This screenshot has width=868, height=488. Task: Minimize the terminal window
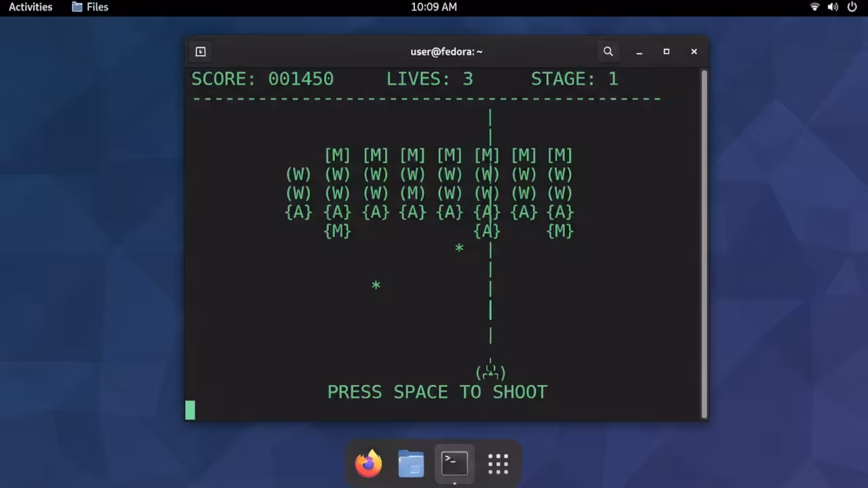[639, 52]
